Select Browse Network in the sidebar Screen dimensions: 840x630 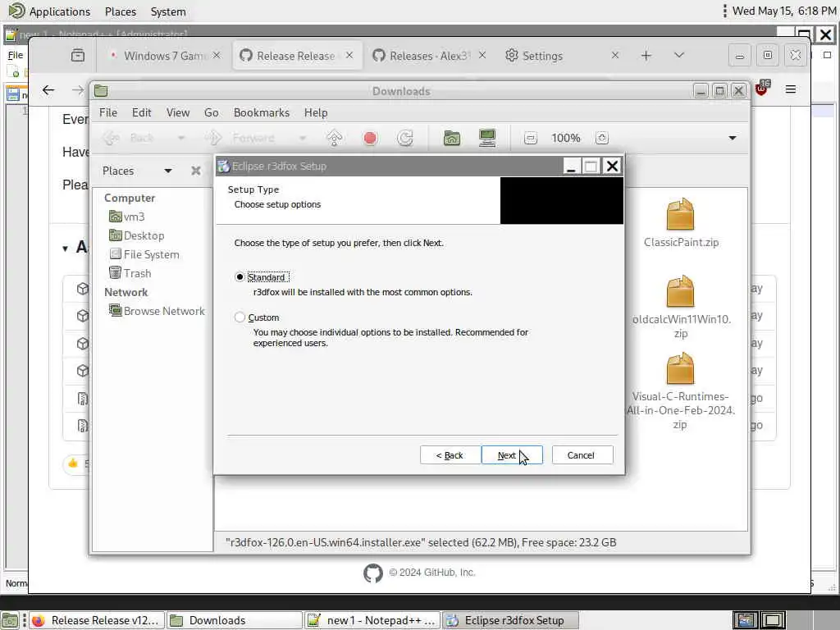point(157,311)
